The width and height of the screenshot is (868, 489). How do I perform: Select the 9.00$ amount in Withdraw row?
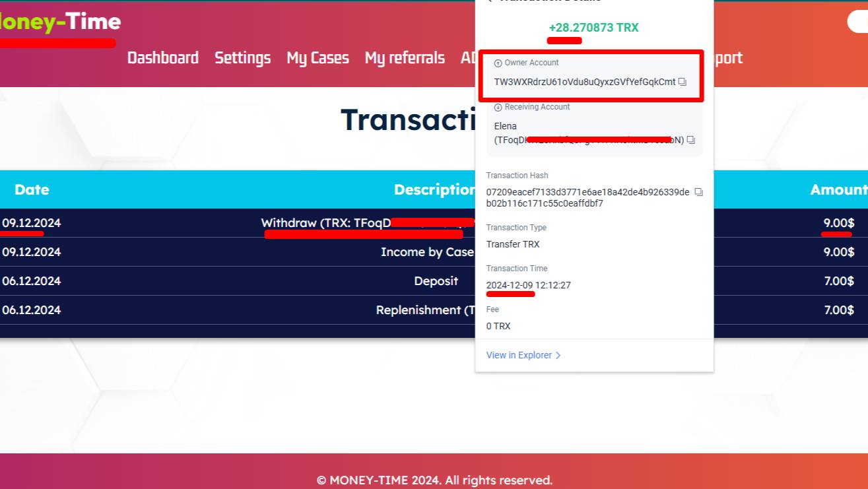click(839, 223)
